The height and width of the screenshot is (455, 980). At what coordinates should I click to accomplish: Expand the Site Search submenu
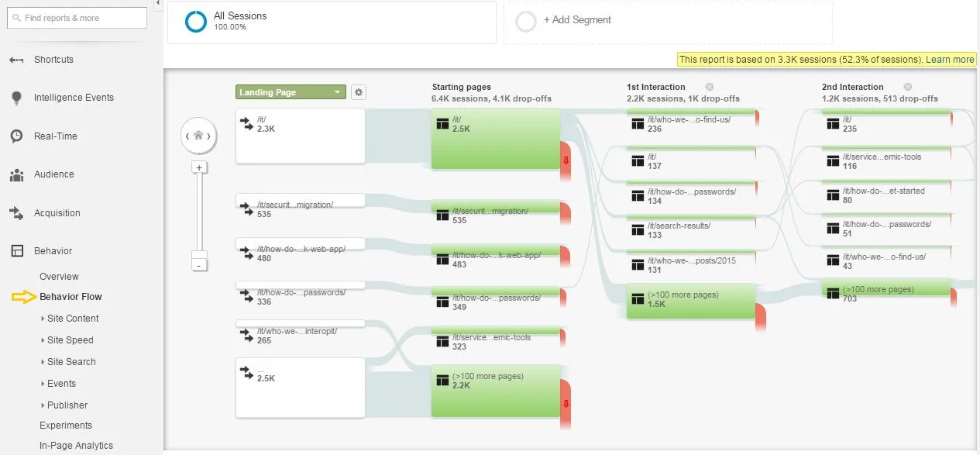71,362
